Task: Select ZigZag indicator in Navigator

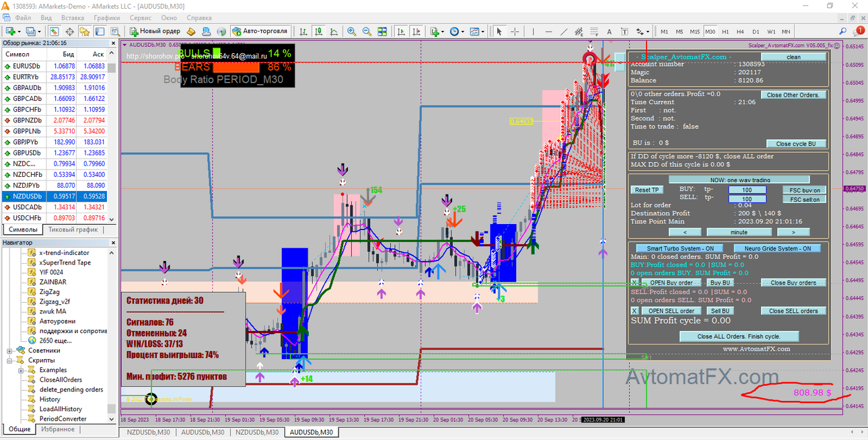Action: [x=50, y=292]
